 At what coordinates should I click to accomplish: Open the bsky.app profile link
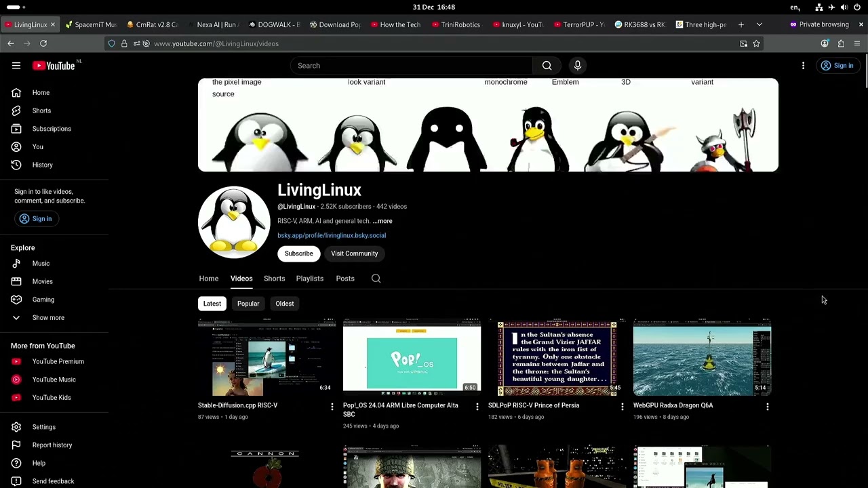(332, 235)
